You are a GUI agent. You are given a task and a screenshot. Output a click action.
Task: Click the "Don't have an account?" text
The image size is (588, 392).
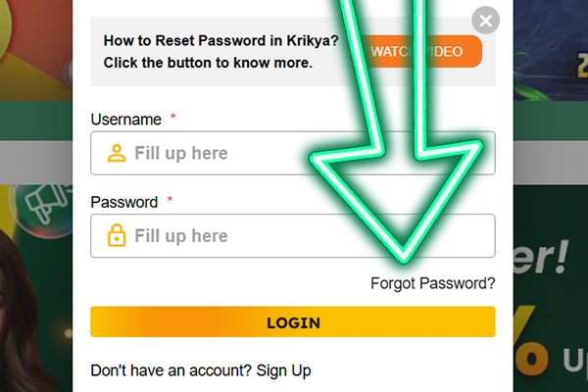tap(171, 370)
